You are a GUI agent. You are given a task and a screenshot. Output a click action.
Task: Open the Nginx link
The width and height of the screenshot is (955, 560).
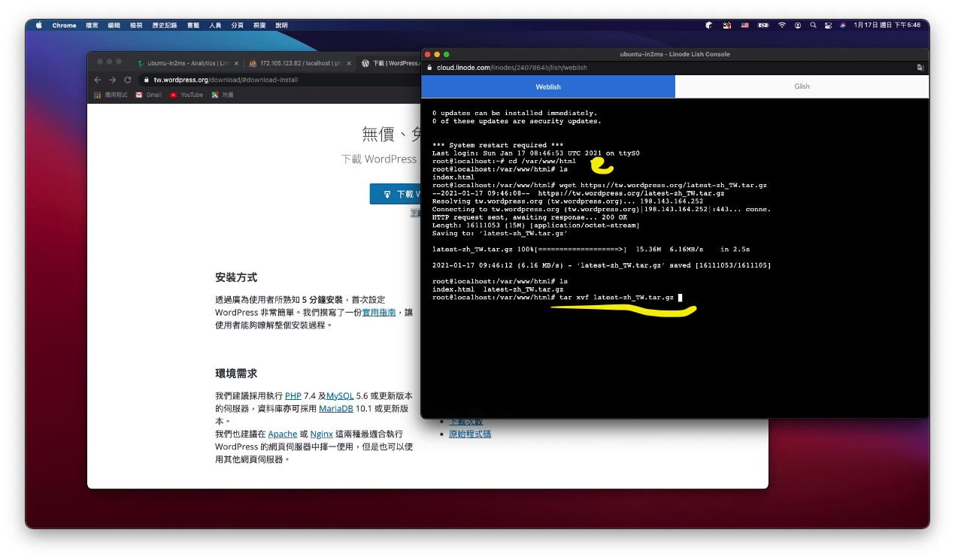[x=322, y=434]
